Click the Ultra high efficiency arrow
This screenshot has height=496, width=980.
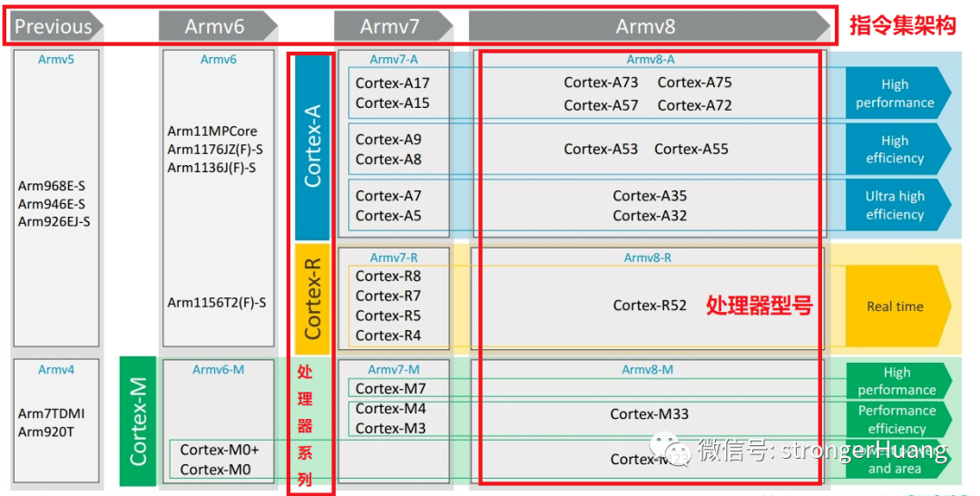(x=897, y=205)
